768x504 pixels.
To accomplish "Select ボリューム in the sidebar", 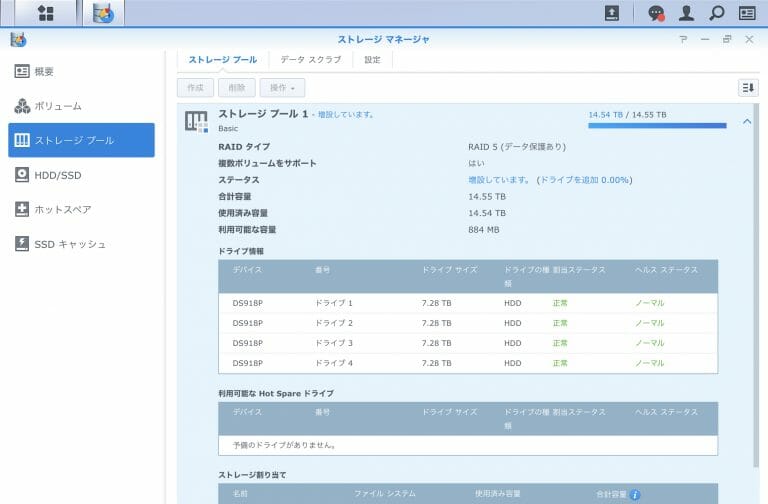I will tap(81, 106).
